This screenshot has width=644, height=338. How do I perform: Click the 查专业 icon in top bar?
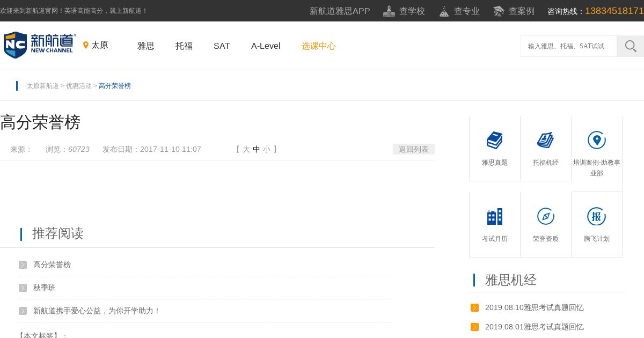point(444,11)
